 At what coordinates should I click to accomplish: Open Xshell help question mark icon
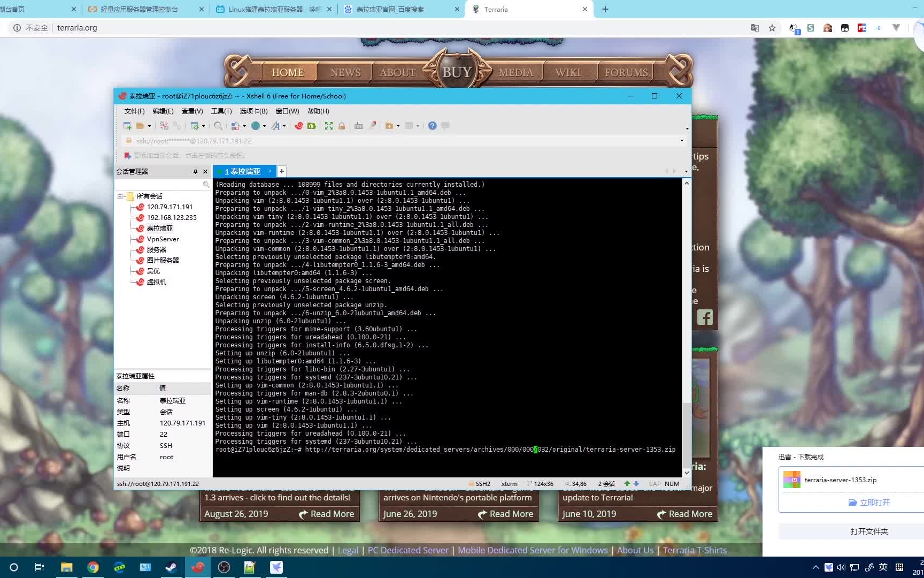point(433,126)
